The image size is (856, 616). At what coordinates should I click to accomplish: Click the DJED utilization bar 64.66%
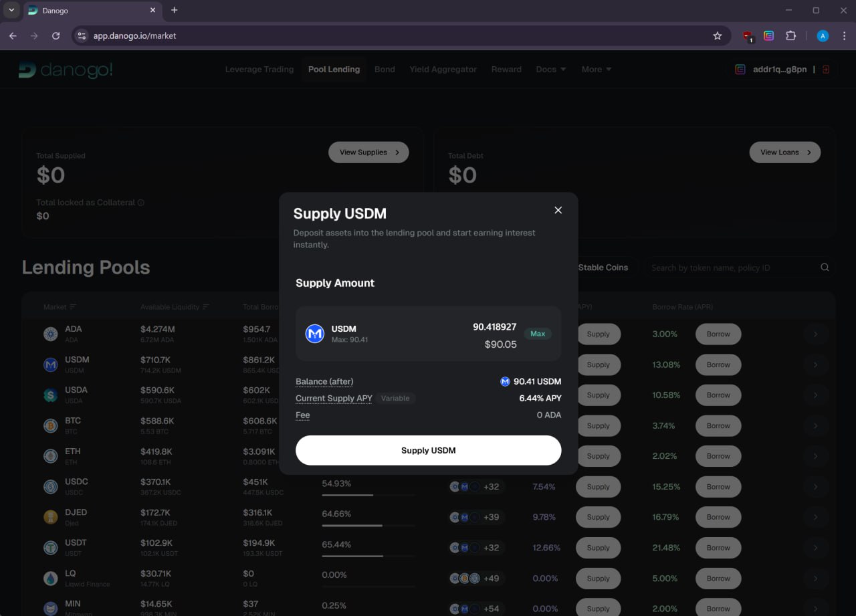coord(368,526)
